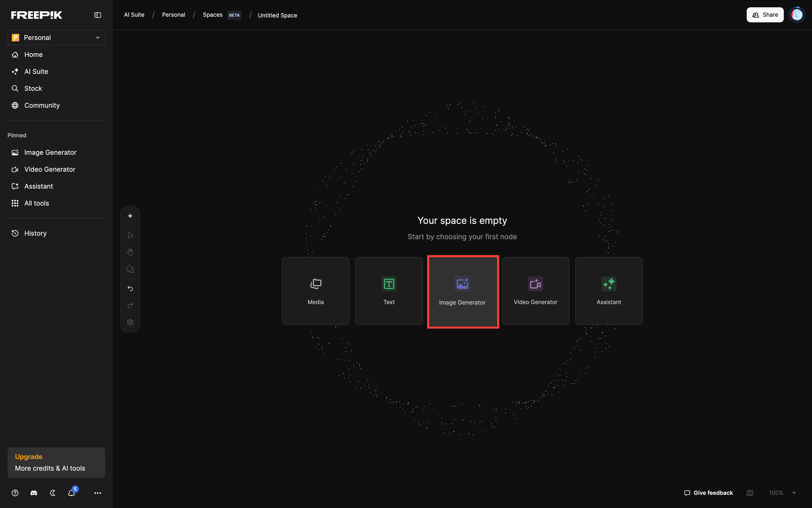Go to Community in the sidebar
This screenshot has height=508, width=812.
(42, 105)
